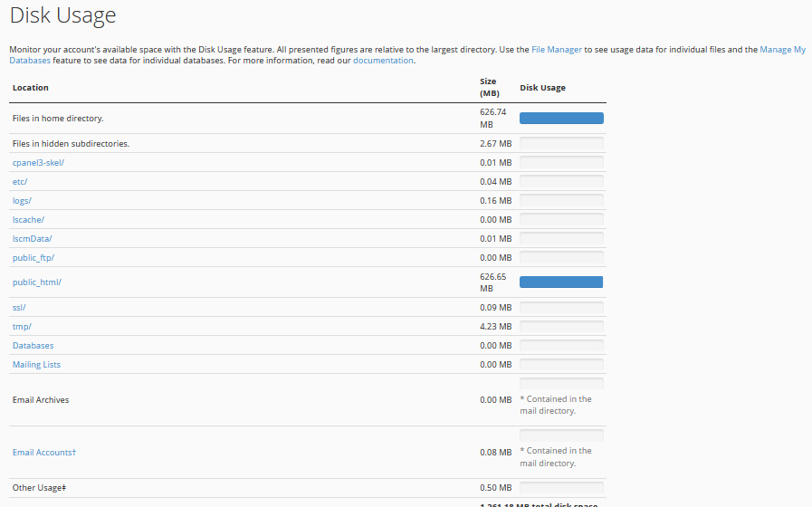Select the lscache/ location entry
812x507 pixels.
coord(28,220)
